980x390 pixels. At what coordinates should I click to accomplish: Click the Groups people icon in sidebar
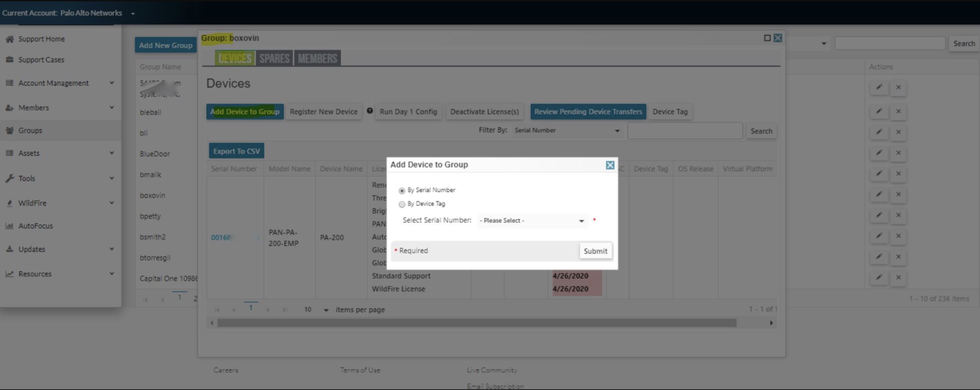click(10, 130)
